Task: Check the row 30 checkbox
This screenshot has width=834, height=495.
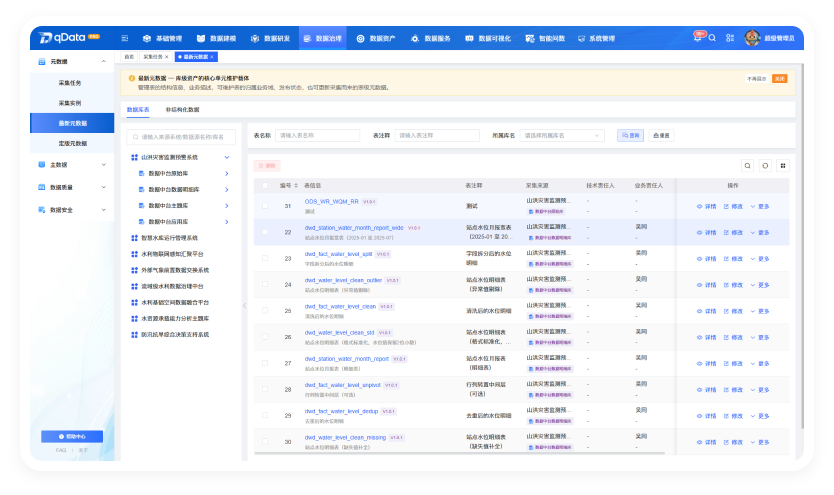Action: point(265,441)
